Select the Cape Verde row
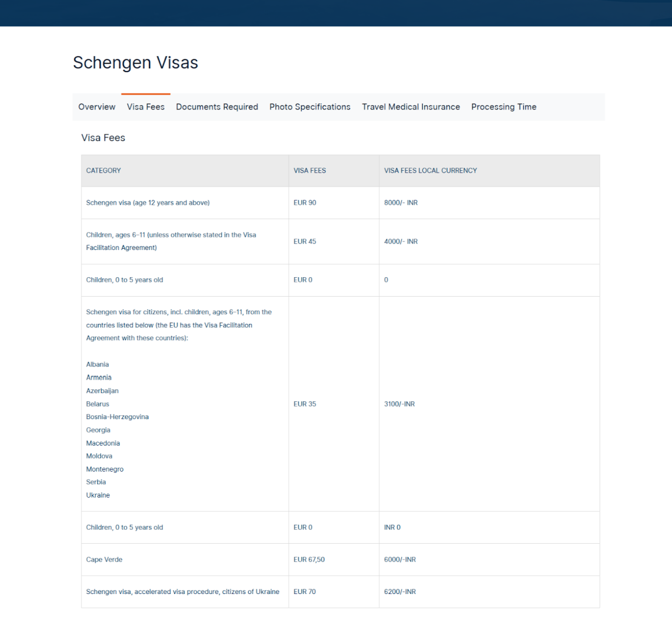672x620 pixels. tap(341, 559)
